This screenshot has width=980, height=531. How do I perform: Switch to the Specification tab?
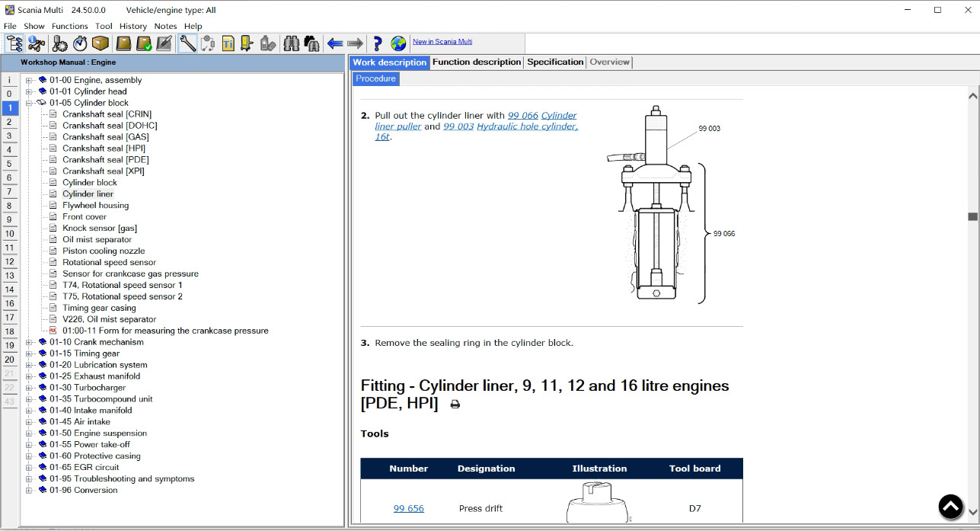(x=555, y=62)
